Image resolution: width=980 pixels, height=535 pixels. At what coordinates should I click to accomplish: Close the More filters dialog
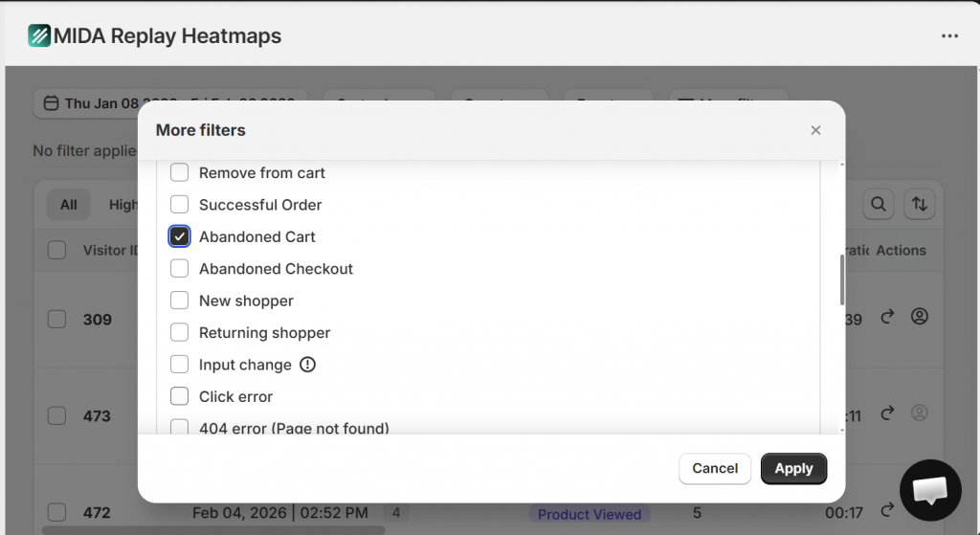tap(815, 130)
